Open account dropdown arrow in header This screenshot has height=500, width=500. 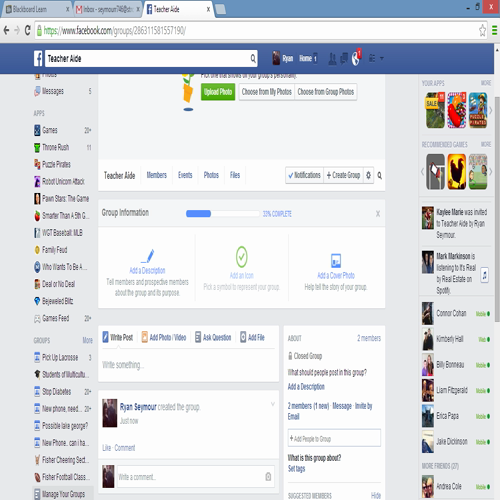pyautogui.click(x=382, y=59)
